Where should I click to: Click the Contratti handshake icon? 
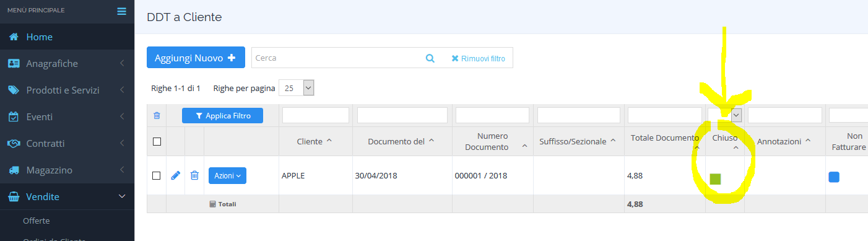click(13, 144)
